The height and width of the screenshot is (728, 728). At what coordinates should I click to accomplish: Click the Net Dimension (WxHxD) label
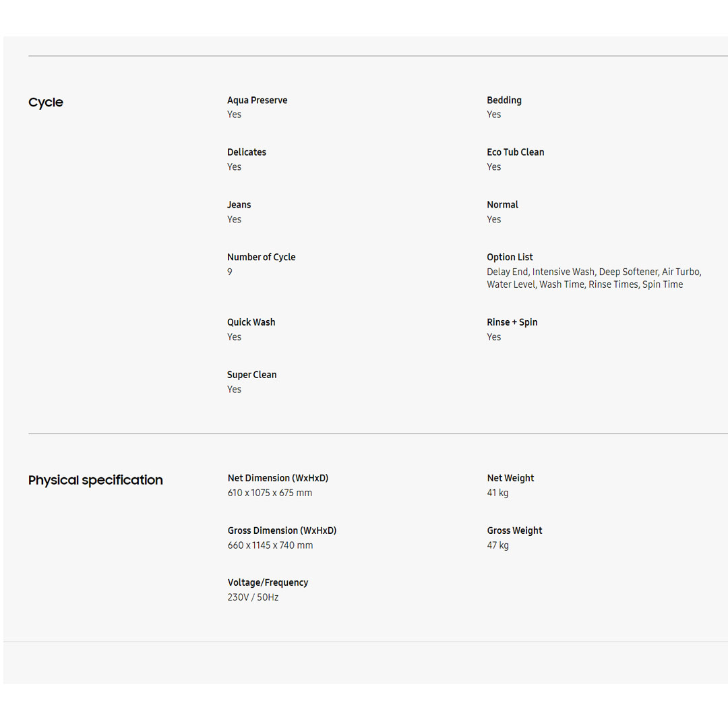[278, 478]
